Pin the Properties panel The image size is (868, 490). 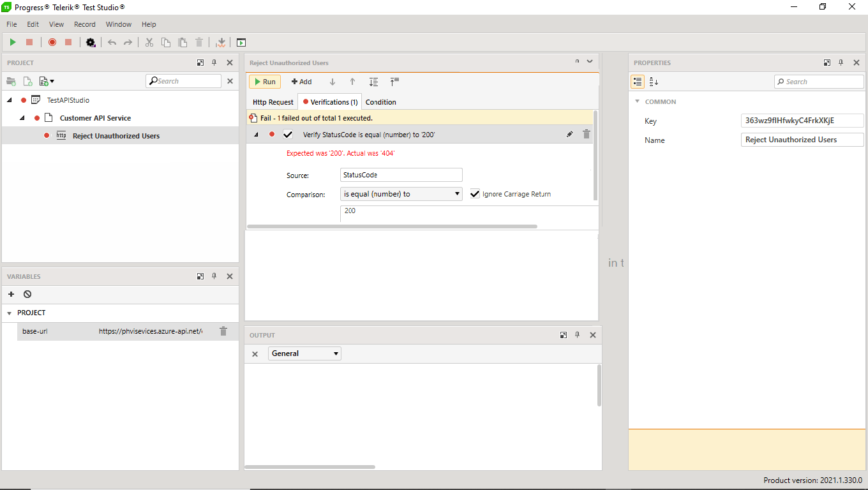click(x=841, y=63)
